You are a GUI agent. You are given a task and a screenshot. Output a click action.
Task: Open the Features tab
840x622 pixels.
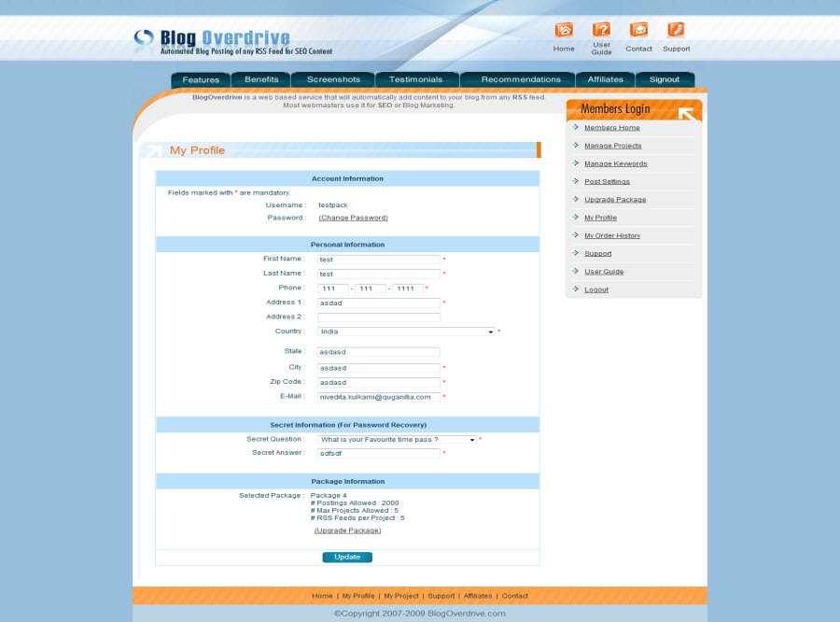coord(201,80)
